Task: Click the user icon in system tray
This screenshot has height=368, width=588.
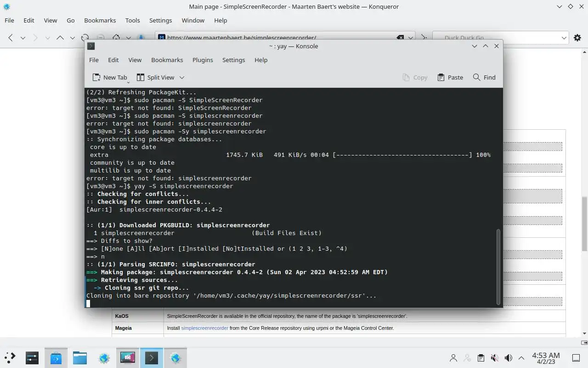Action: (x=453, y=358)
